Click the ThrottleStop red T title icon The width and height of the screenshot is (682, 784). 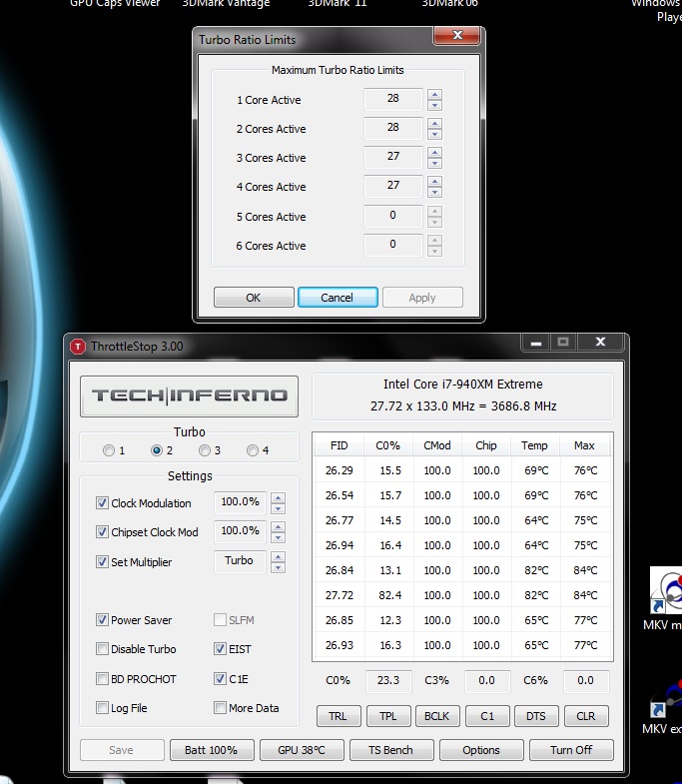click(78, 346)
